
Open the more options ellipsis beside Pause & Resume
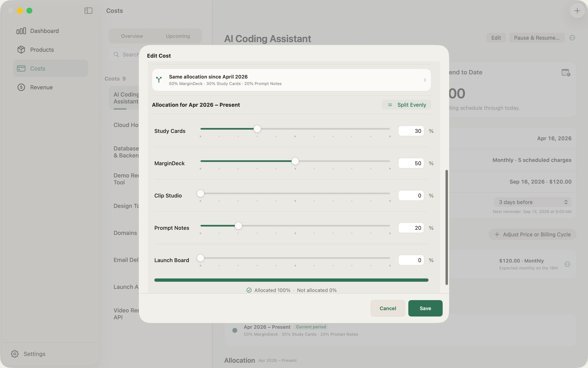point(572,38)
